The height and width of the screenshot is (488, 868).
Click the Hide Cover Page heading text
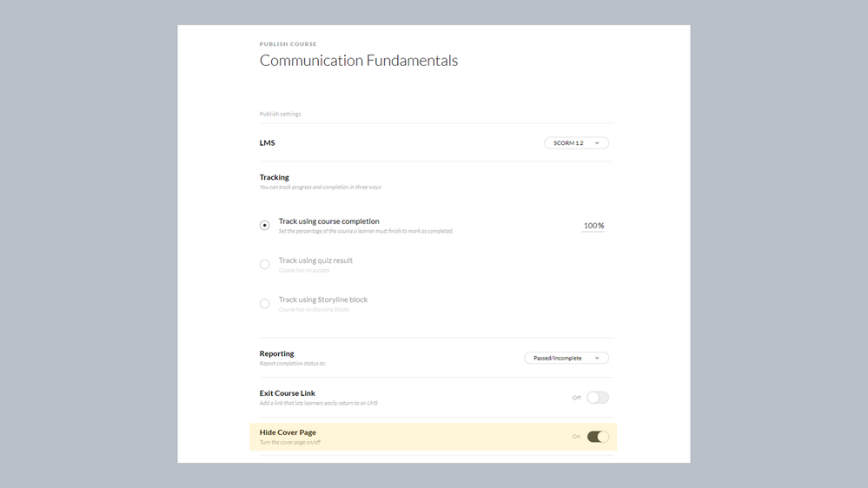coord(288,432)
